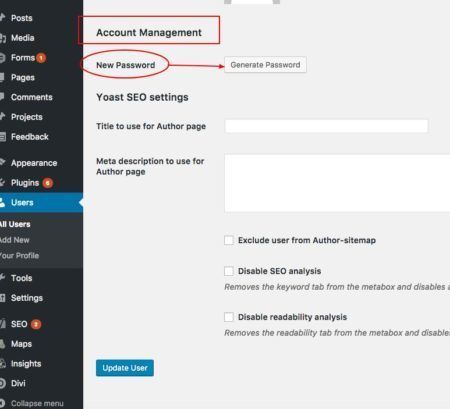Open the Settings sidebar icon
This screenshot has height=409, width=450.
tap(2, 298)
